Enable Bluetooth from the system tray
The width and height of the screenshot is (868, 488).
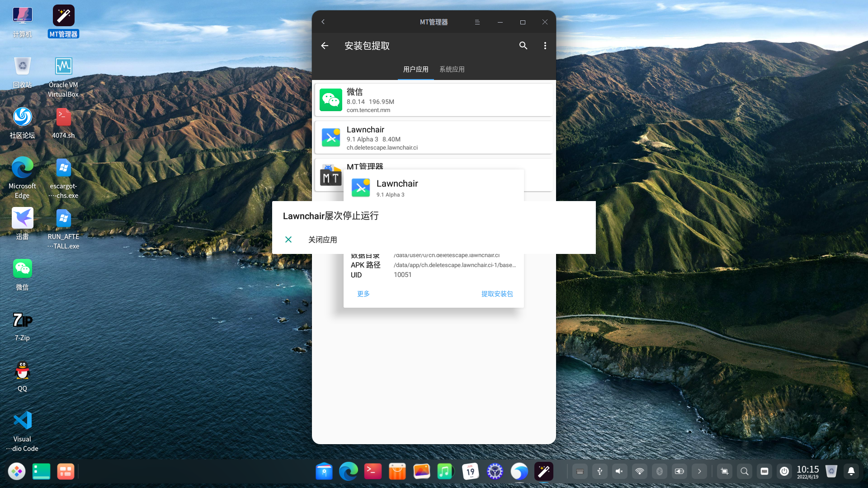click(x=659, y=471)
